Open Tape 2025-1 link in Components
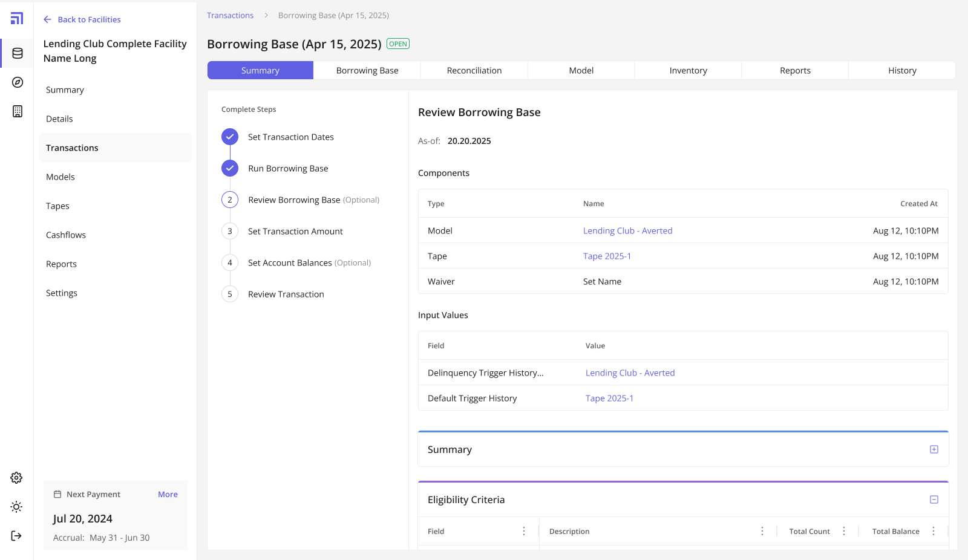Image resolution: width=968 pixels, height=560 pixels. [607, 256]
